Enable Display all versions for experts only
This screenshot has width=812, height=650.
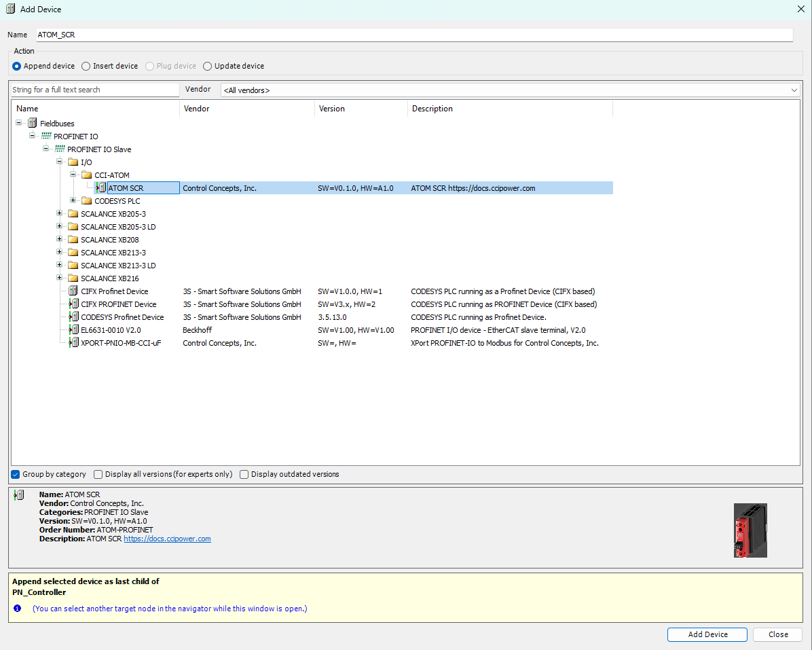(98, 474)
